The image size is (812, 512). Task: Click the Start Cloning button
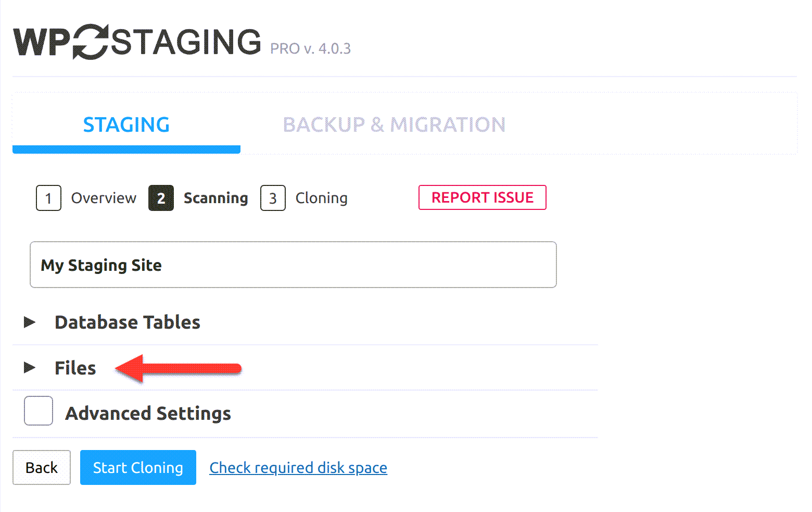[137, 467]
